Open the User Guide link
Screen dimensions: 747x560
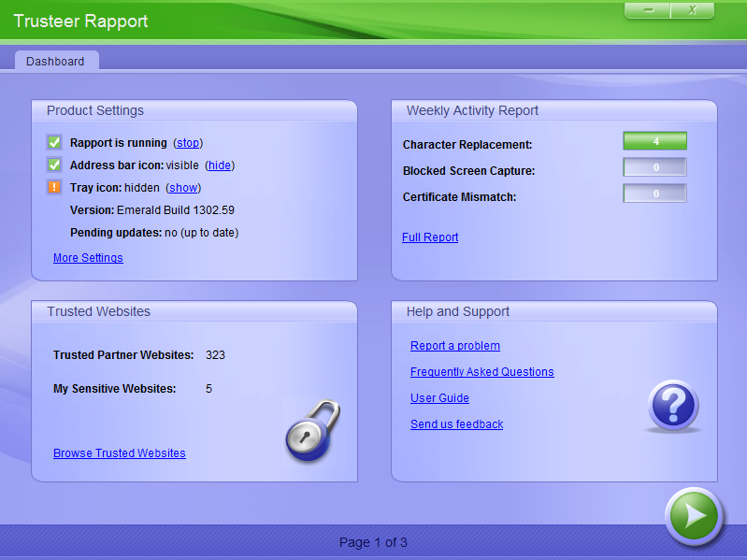pyautogui.click(x=439, y=398)
